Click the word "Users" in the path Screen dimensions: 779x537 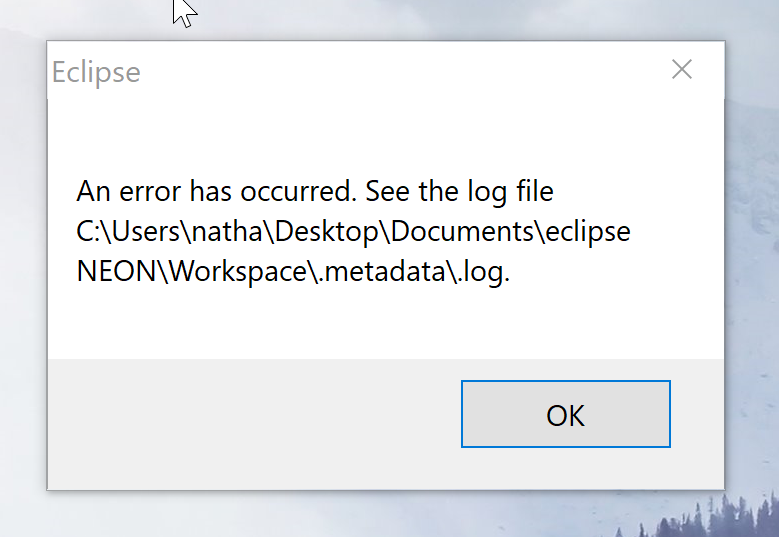[145, 232]
